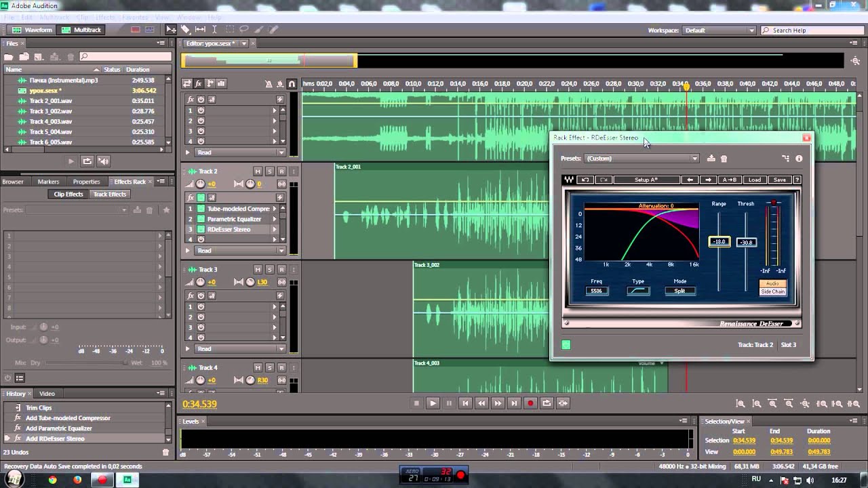The height and width of the screenshot is (488, 868).
Task: Solo Track 4
Action: tap(269, 368)
